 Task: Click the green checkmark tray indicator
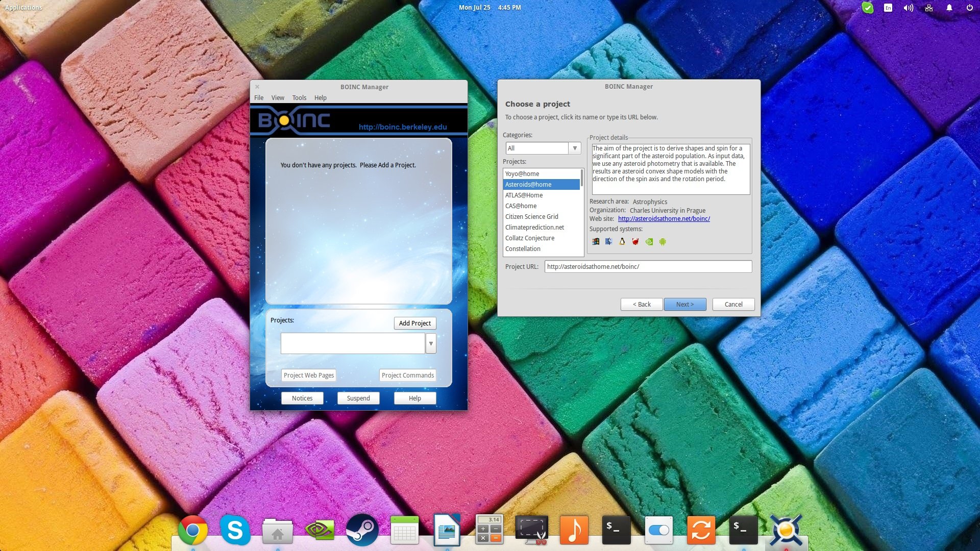point(867,8)
